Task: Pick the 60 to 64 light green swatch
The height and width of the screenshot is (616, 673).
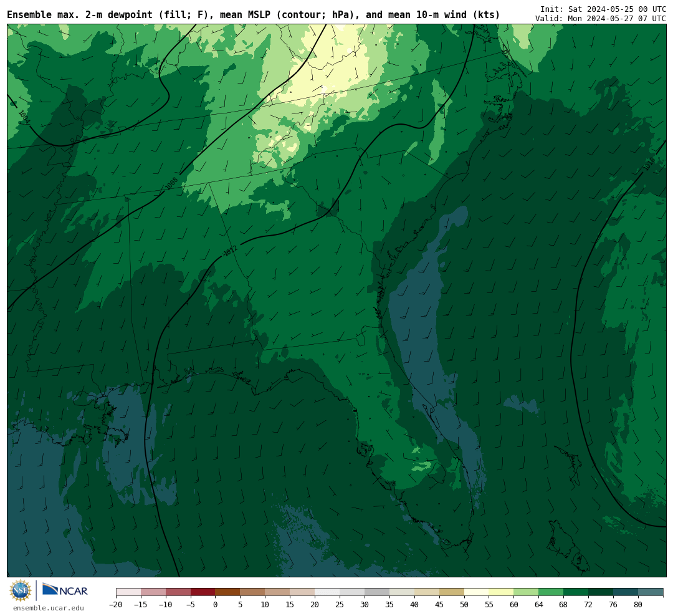Action: [527, 592]
